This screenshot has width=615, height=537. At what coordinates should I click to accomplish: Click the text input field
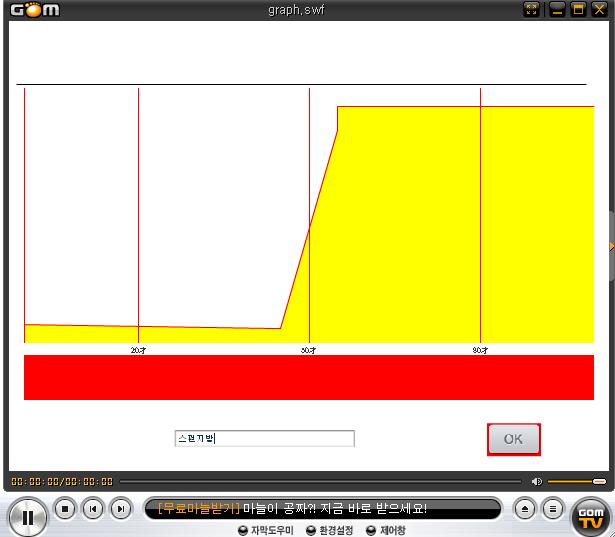pyautogui.click(x=265, y=439)
